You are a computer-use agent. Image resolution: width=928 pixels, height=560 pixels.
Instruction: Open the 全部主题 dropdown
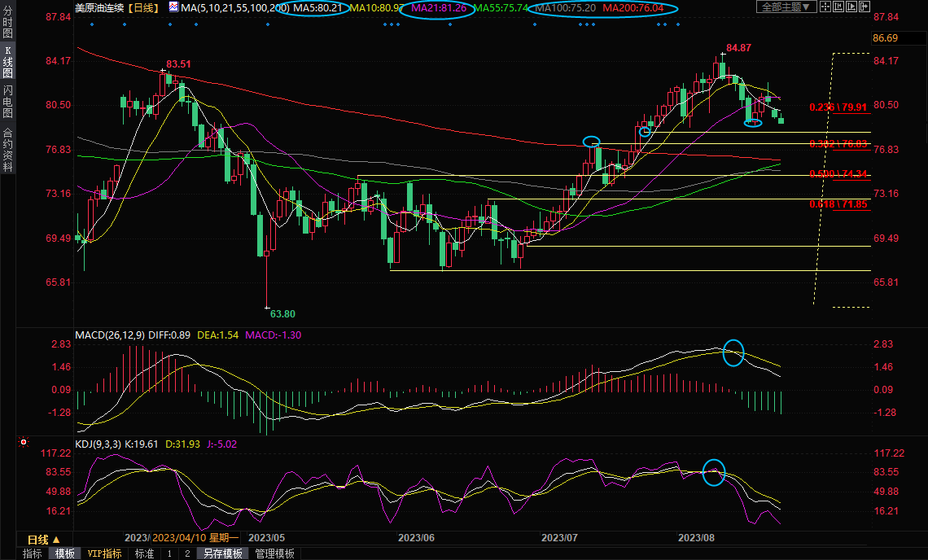(x=786, y=7)
